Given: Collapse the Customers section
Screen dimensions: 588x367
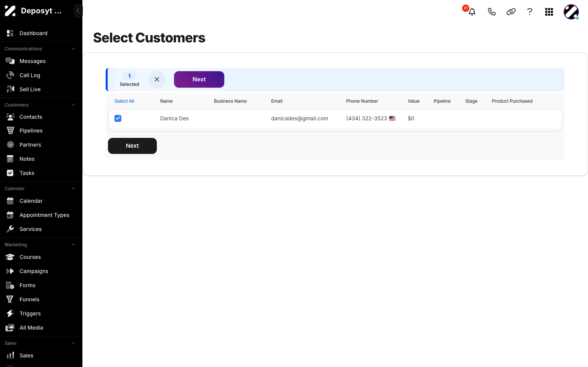Looking at the screenshot, I should [74, 105].
